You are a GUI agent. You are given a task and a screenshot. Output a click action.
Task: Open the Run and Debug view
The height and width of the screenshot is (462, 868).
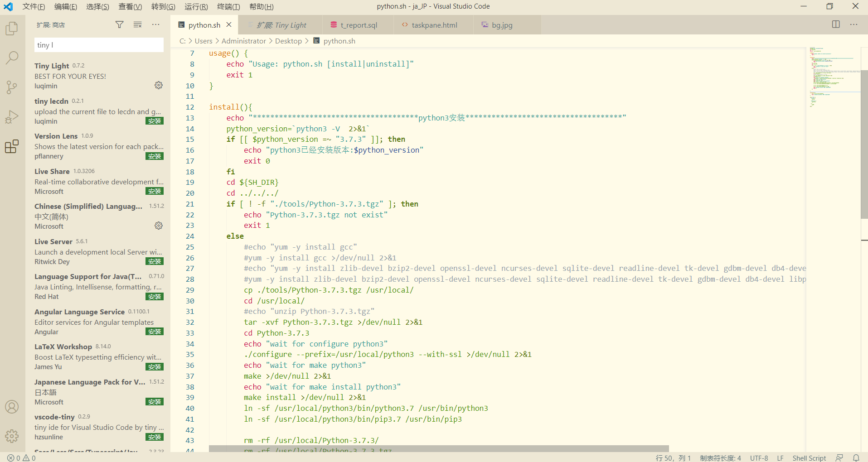(12, 116)
